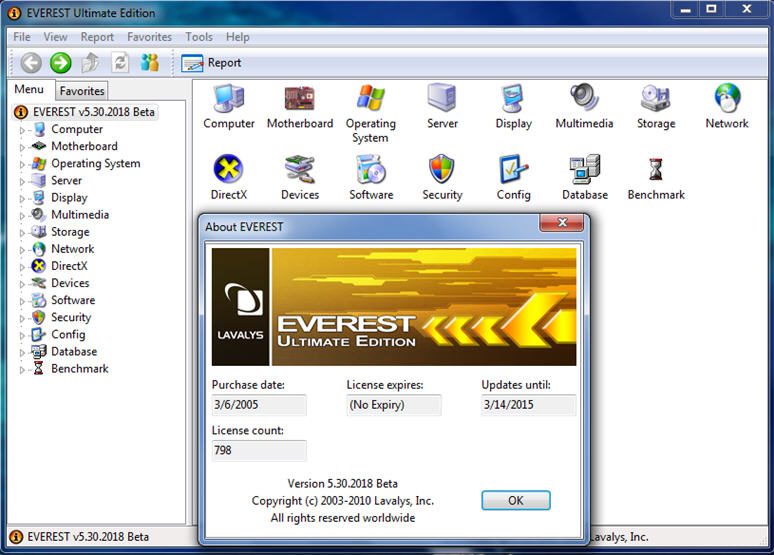Click the License expires field
774x555 pixels.
[x=393, y=405]
